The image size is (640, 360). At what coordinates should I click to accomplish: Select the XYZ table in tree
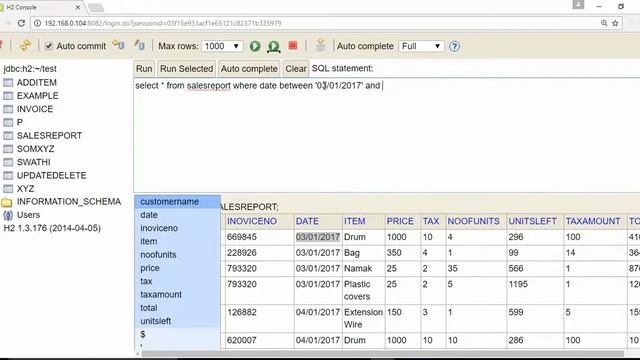25,189
